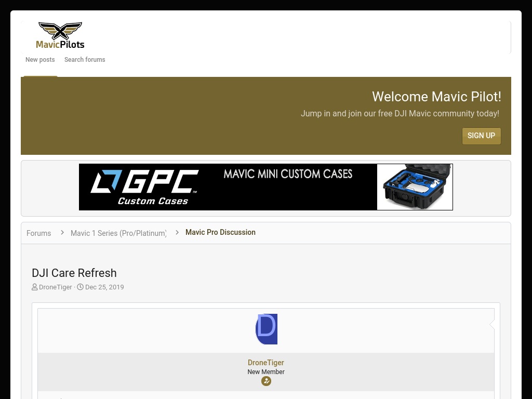Click the Mavic Mini case product image
The width and height of the screenshot is (532, 399).
pyautogui.click(x=415, y=187)
